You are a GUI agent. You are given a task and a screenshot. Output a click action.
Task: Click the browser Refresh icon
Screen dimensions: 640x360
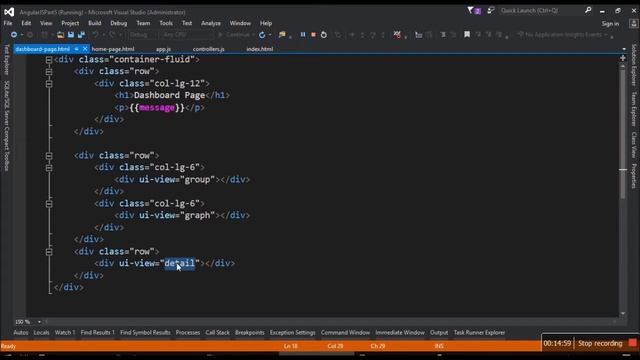click(x=262, y=35)
